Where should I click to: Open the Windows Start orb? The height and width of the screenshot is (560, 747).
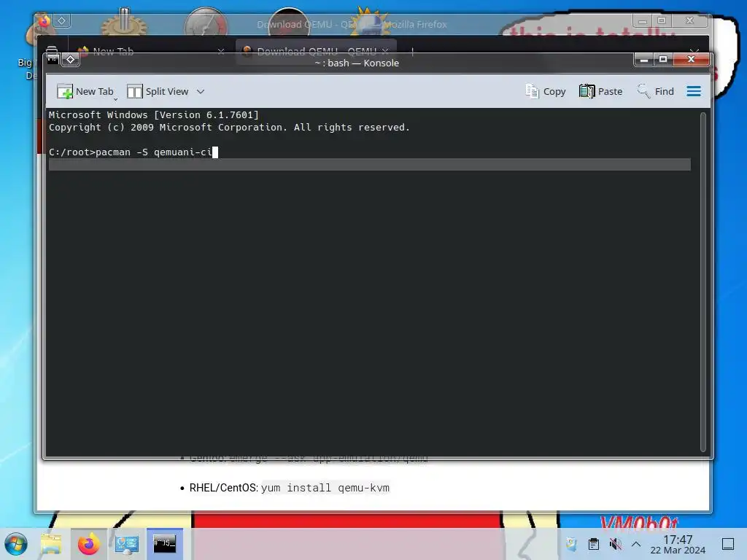(x=16, y=544)
